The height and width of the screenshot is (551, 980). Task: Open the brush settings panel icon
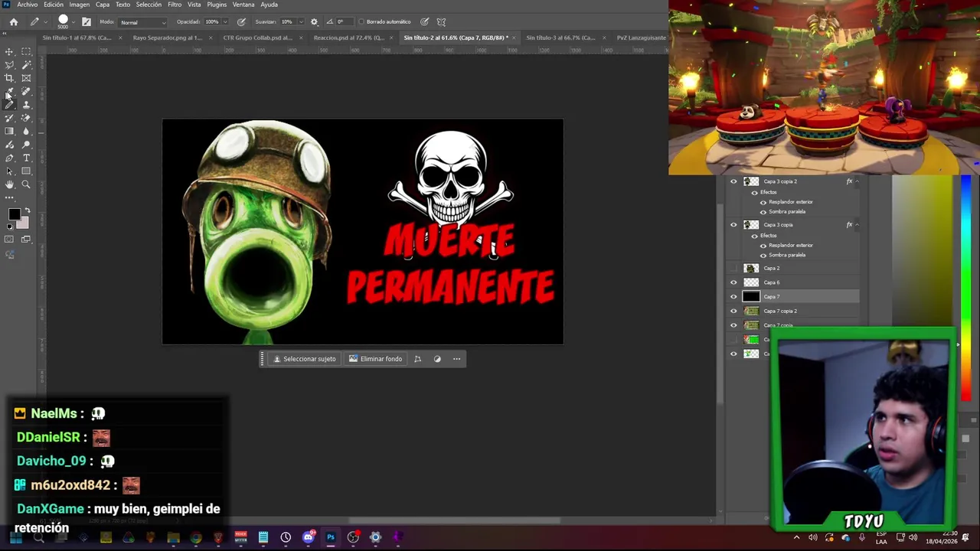click(x=87, y=21)
